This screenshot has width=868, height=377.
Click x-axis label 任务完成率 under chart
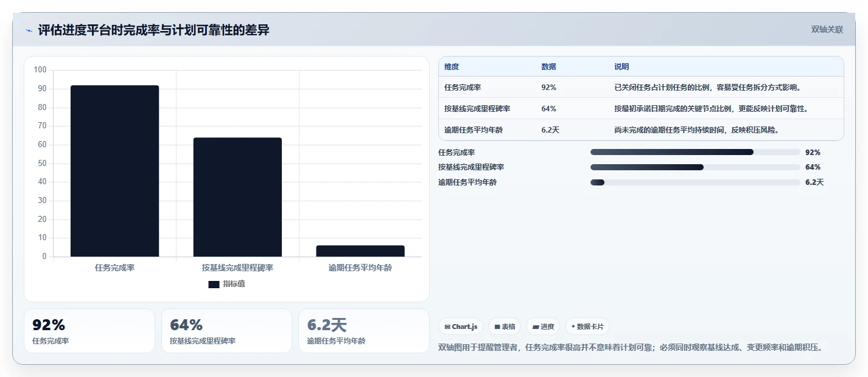click(114, 268)
